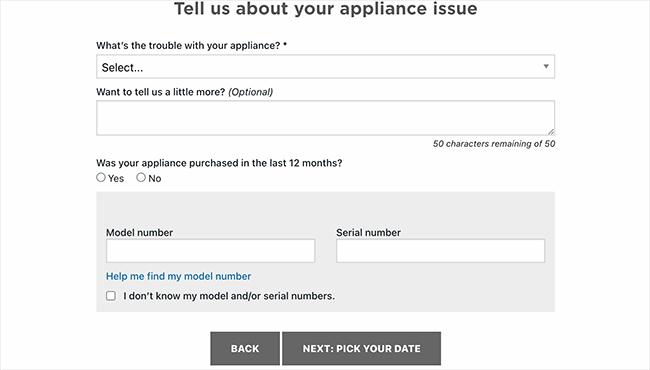Image resolution: width=650 pixels, height=370 pixels.
Task: Click the Serial number input field
Action: [x=440, y=251]
